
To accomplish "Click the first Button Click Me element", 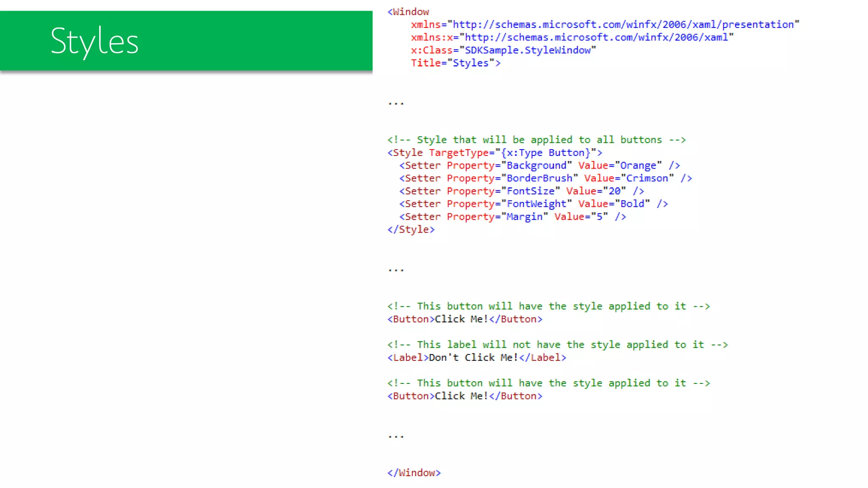I will pyautogui.click(x=465, y=319).
